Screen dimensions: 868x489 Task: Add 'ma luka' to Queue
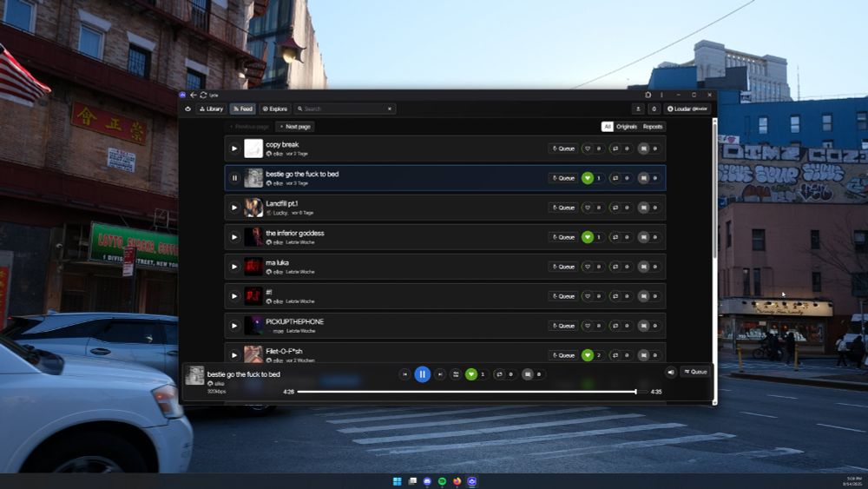[563, 267]
